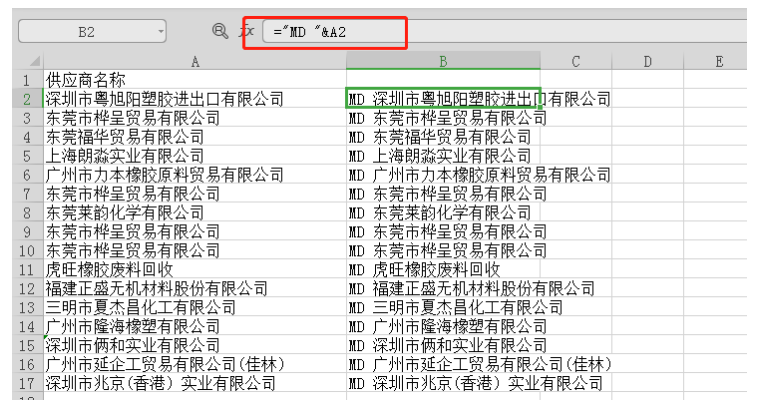Viewport: 782px width, 417px height.
Task: Select cell B14 MD 广州市隆海橡塑有限公司
Action: [x=443, y=326]
